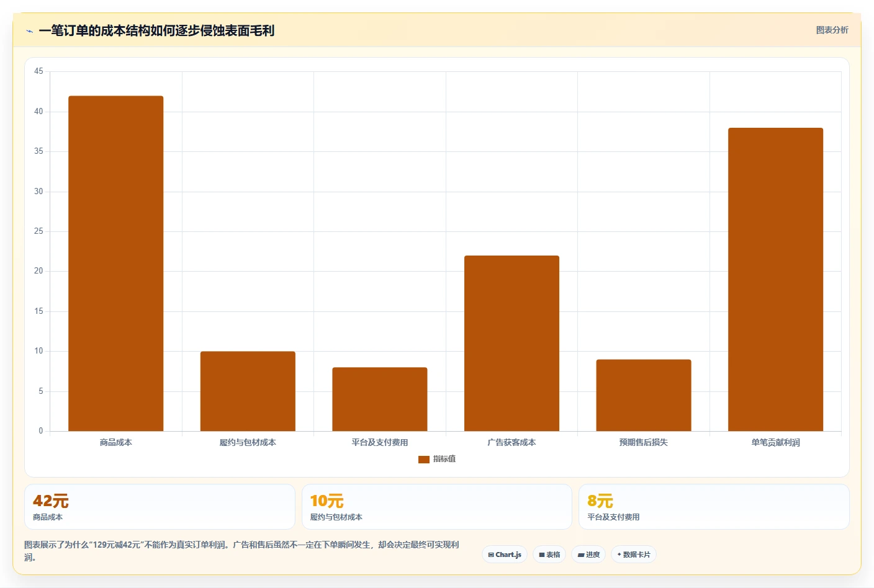Click the 履约与包材成本 x-axis label
874x588 pixels.
pyautogui.click(x=248, y=442)
